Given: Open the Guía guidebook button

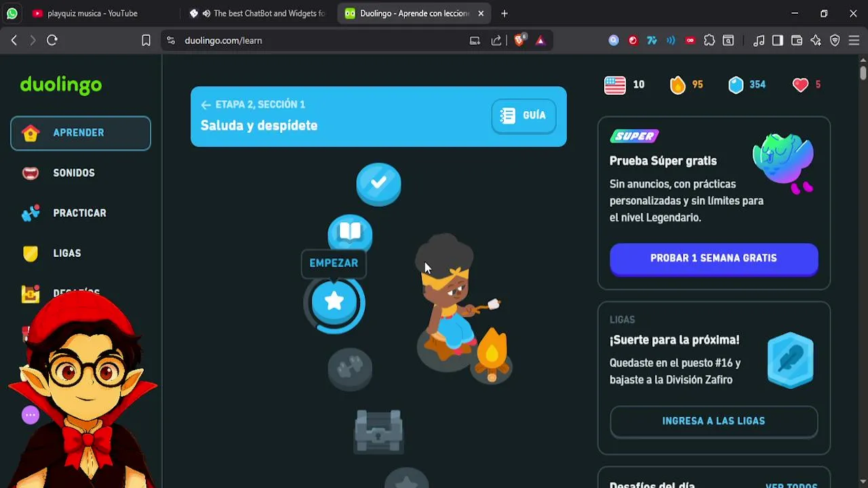Looking at the screenshot, I should point(524,116).
